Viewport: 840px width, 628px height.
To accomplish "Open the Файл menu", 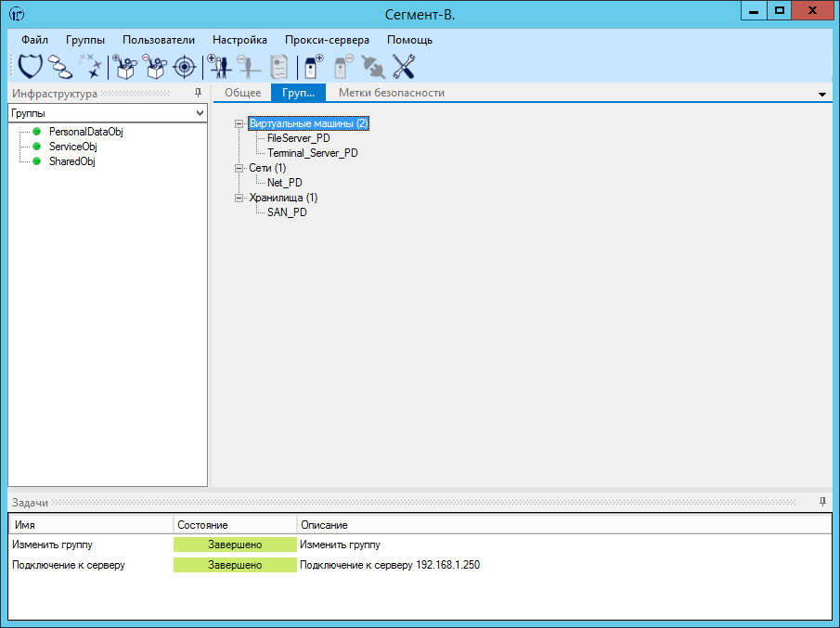I will 35,40.
